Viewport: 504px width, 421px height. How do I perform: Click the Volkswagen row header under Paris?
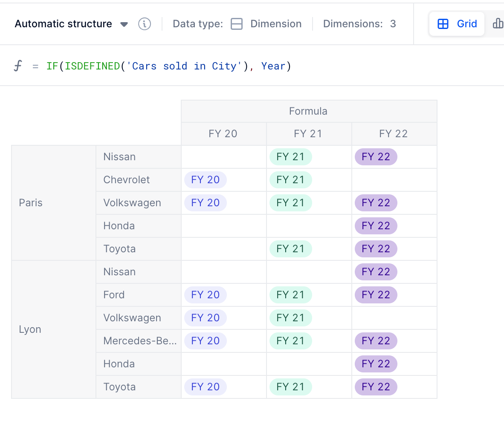139,203
